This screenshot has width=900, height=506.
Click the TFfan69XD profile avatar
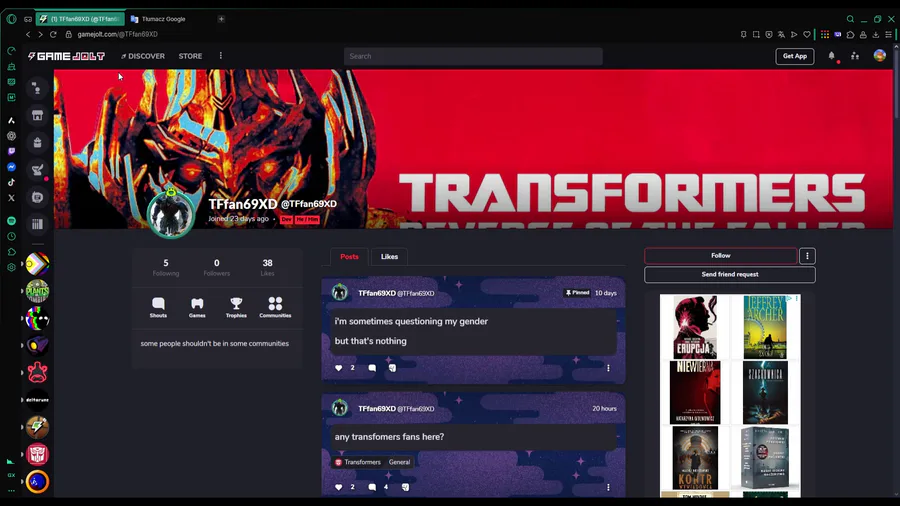170,213
